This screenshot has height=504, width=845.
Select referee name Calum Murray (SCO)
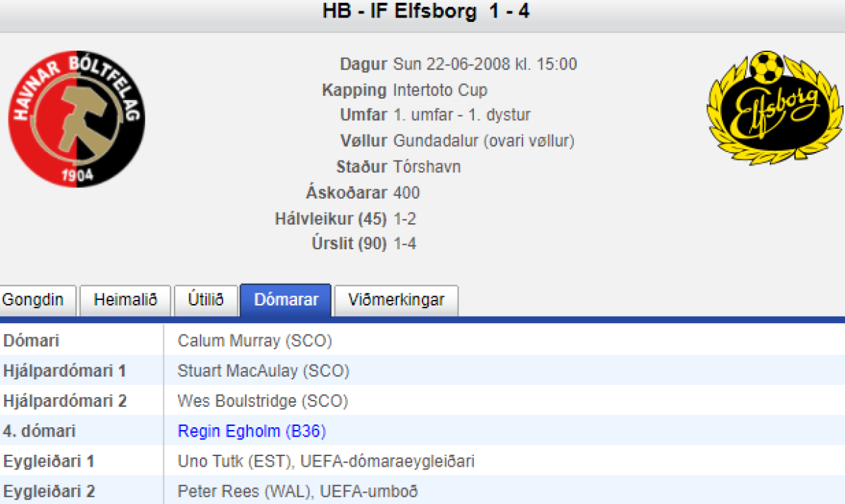[254, 341]
